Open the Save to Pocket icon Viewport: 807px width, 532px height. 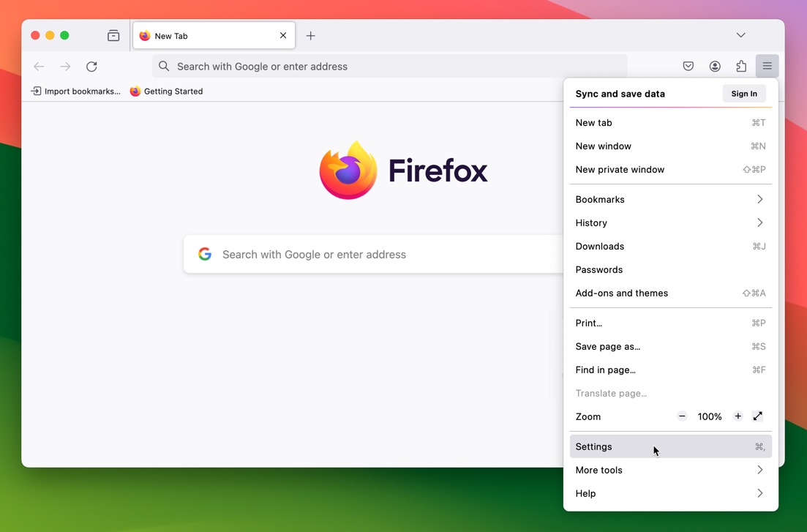coord(688,66)
